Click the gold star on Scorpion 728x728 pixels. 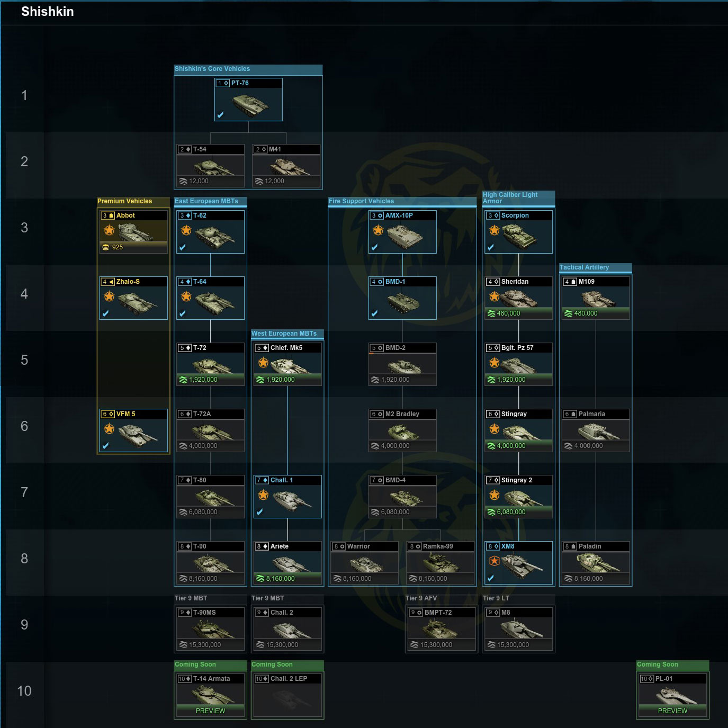tap(495, 230)
